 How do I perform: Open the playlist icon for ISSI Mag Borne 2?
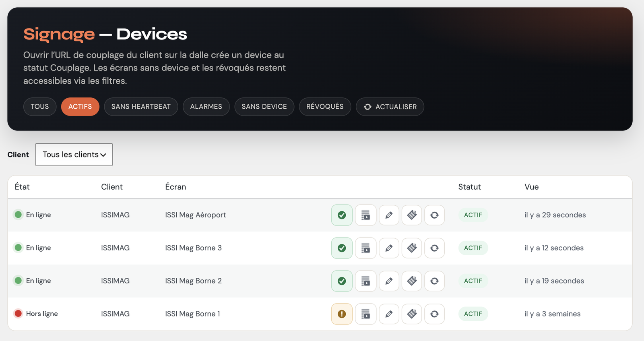click(x=365, y=281)
